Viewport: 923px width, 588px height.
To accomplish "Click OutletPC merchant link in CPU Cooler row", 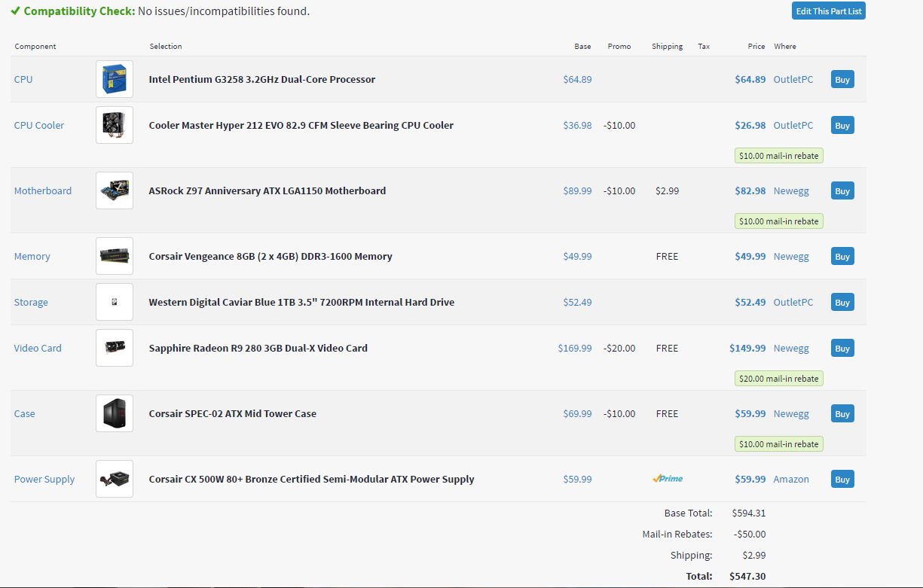I will click(793, 125).
